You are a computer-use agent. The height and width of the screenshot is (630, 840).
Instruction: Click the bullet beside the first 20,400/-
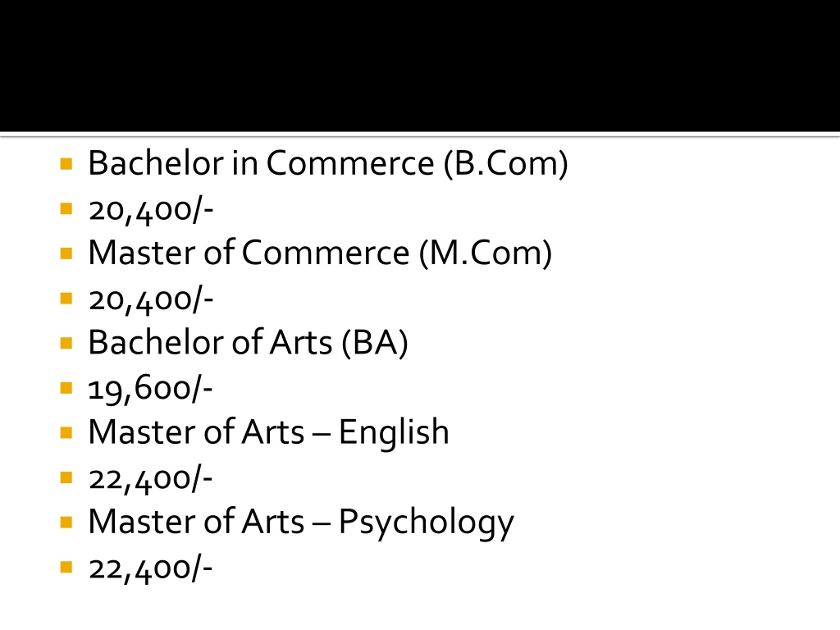(66, 208)
